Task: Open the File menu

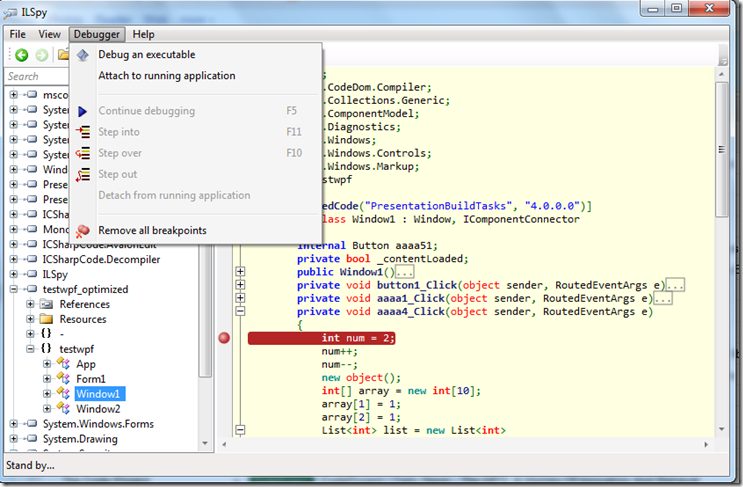Action: pos(17,34)
